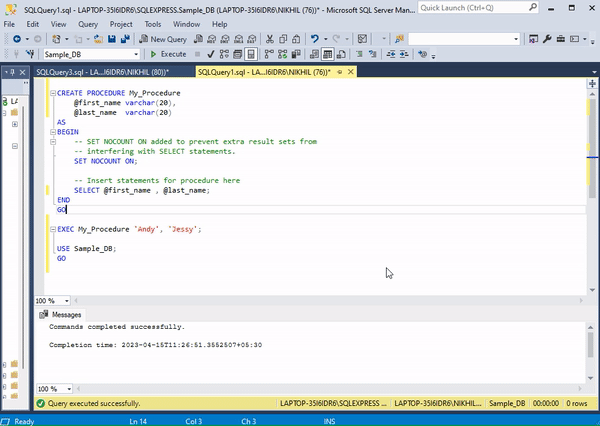Click the wrench Properties icon in toolbar
This screenshot has width=600, height=426.
[546, 38]
